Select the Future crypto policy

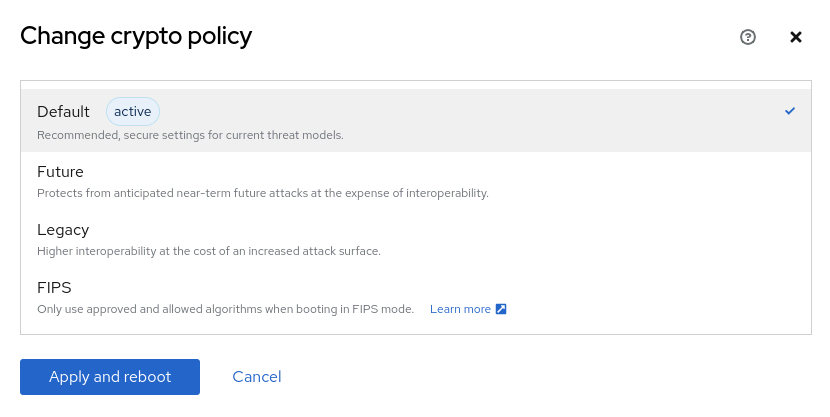click(x=60, y=171)
